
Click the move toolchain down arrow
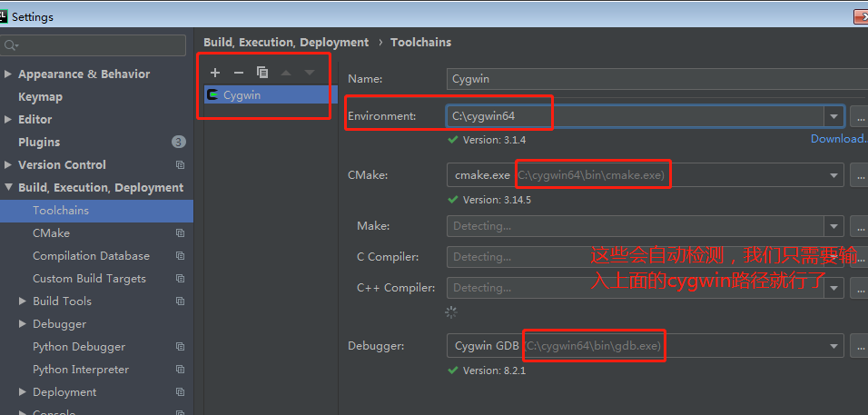310,73
